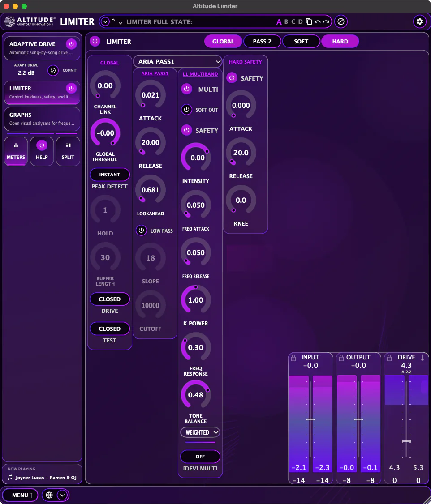The width and height of the screenshot is (431, 504).
Task: Click the Commit button
Action: coord(70,70)
